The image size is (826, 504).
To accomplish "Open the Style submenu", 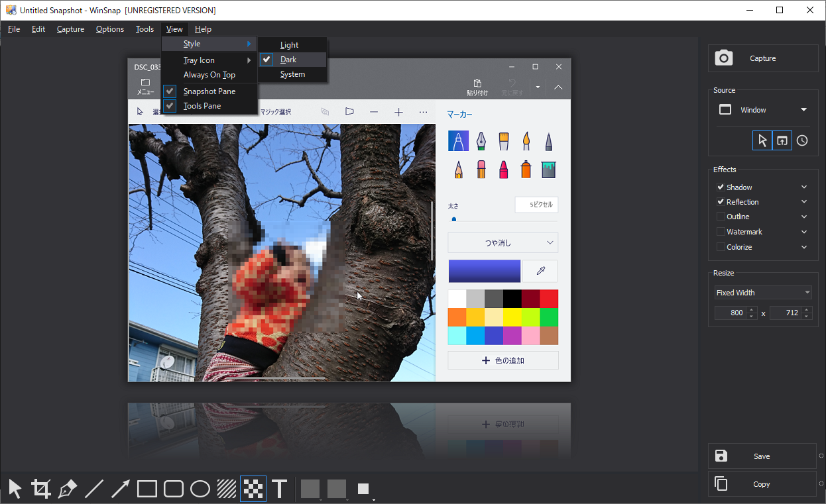I will 209,44.
